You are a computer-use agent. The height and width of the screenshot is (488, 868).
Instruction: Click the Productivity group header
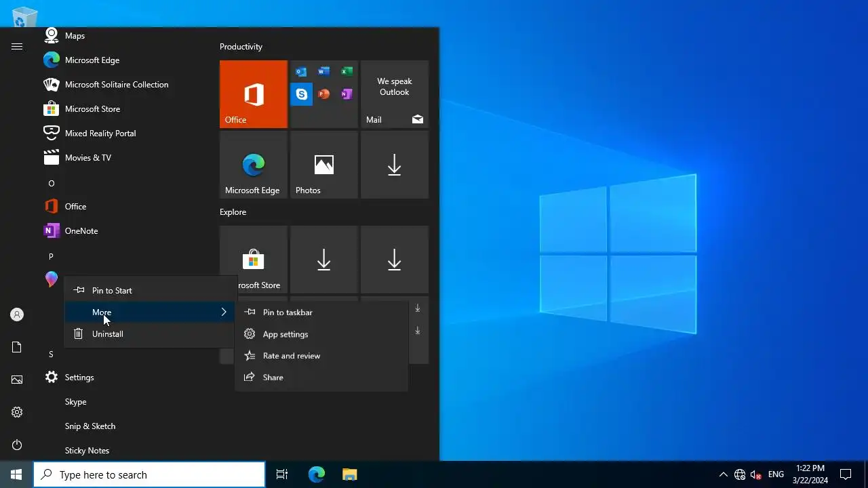[x=241, y=47]
